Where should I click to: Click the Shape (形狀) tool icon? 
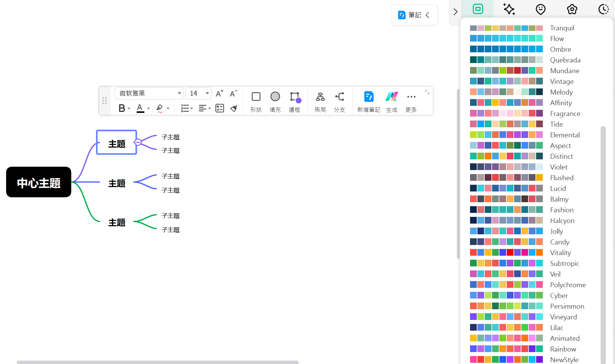coord(256,97)
